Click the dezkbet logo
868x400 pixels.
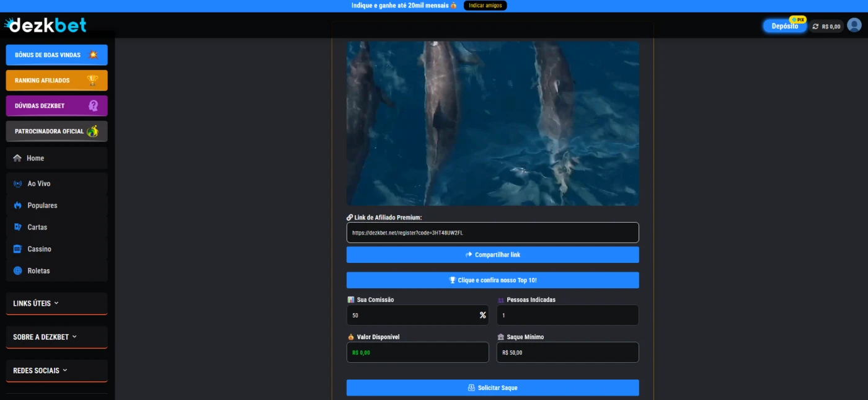pyautogui.click(x=45, y=25)
